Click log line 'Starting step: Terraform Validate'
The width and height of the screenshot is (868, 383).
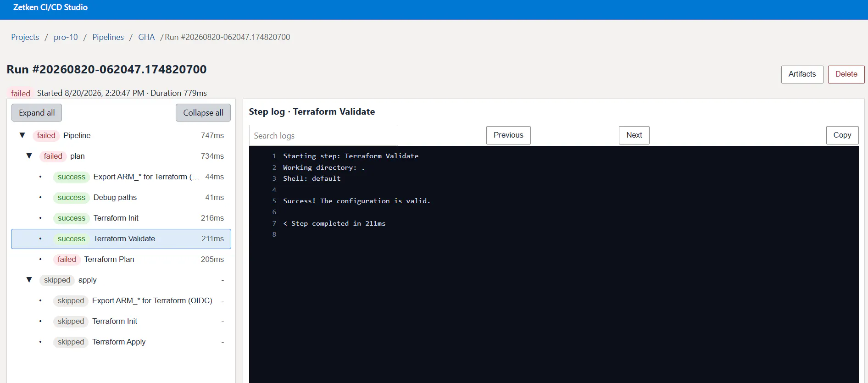(351, 156)
